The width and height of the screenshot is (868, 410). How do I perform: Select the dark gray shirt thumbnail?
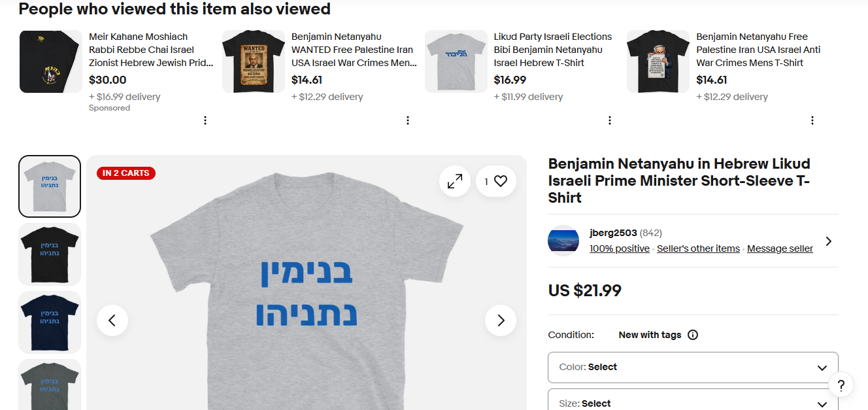click(50, 385)
